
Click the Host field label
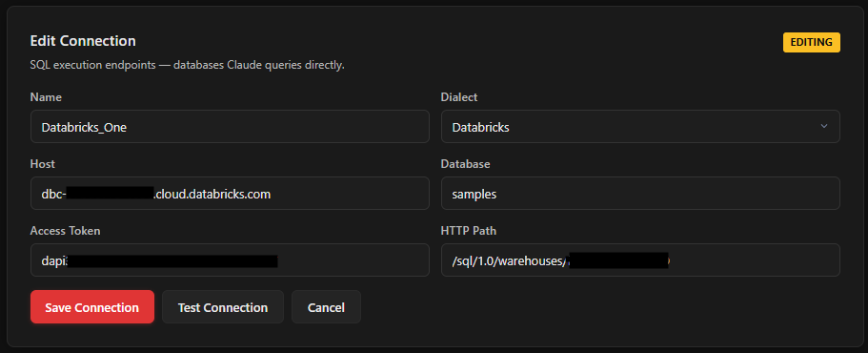pos(43,164)
